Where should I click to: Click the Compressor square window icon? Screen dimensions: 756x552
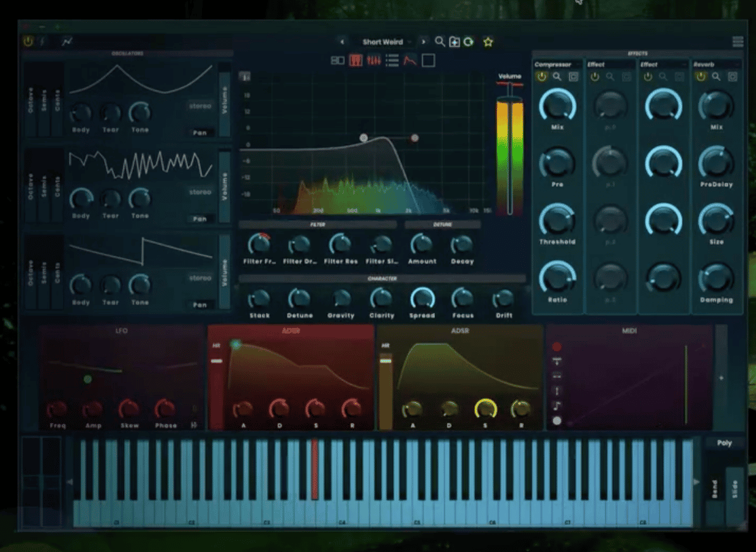[x=573, y=77]
